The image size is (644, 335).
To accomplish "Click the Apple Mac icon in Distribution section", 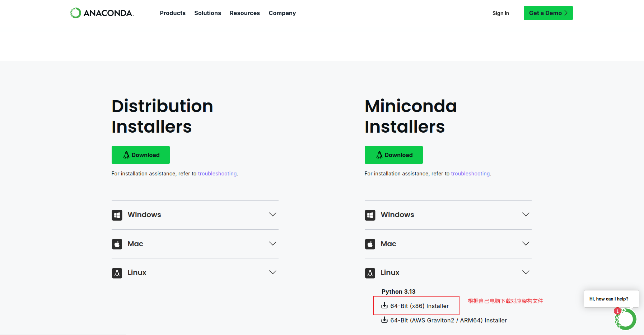I will (x=117, y=244).
